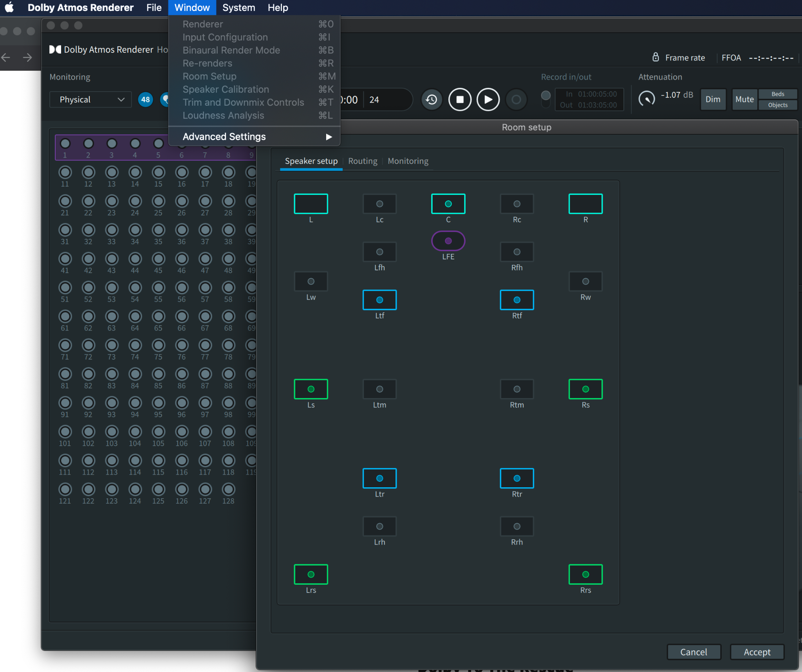The height and width of the screenshot is (672, 802).
Task: Switch to the Routing tab
Action: click(363, 161)
